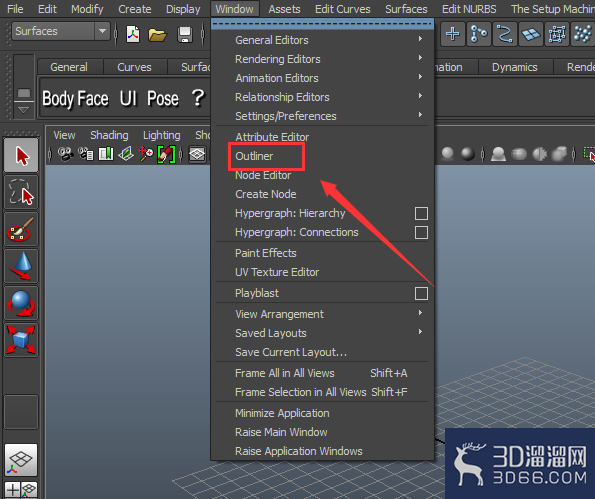Click the question mark help shelf button

[x=198, y=98]
